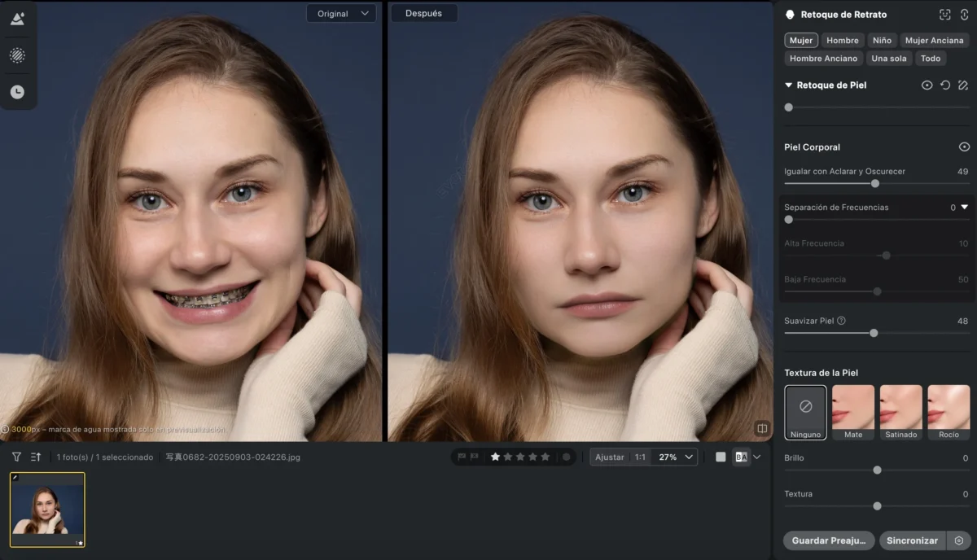The image size is (977, 560).
Task: Select the Mujer Anciana category tab
Action: click(934, 40)
